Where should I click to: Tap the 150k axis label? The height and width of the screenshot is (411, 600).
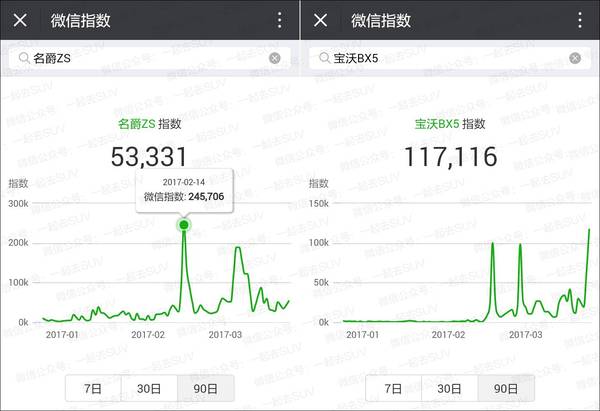(319, 204)
